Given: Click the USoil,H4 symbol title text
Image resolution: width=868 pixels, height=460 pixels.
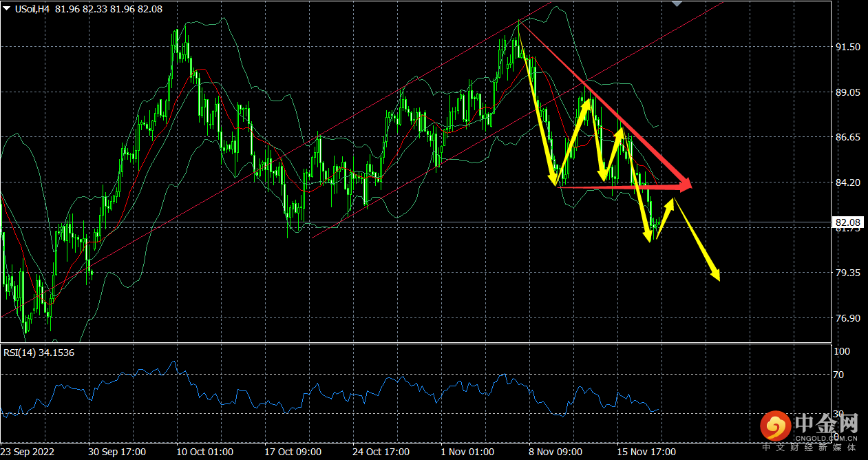Looking at the screenshot, I should click(x=32, y=9).
